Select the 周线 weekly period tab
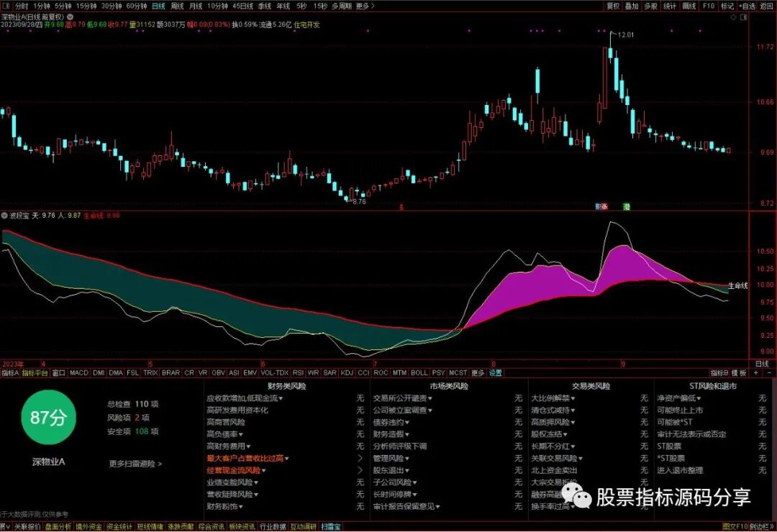Image resolution: width=777 pixels, height=532 pixels. pyautogui.click(x=178, y=6)
